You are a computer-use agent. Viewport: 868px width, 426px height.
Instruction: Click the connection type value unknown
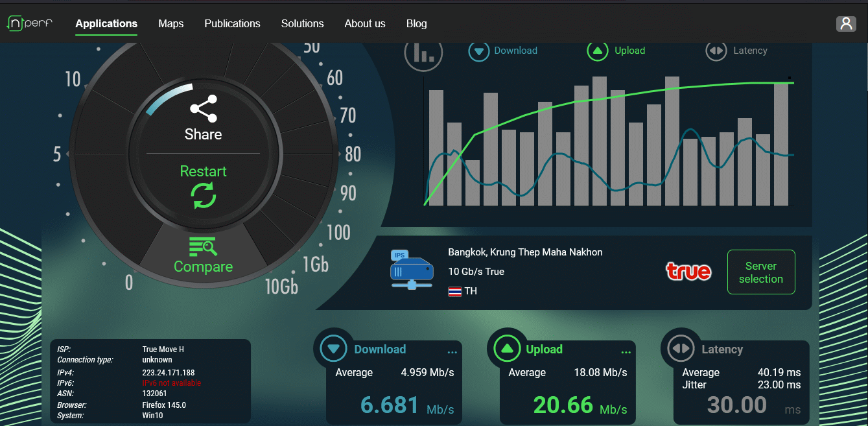[157, 360]
